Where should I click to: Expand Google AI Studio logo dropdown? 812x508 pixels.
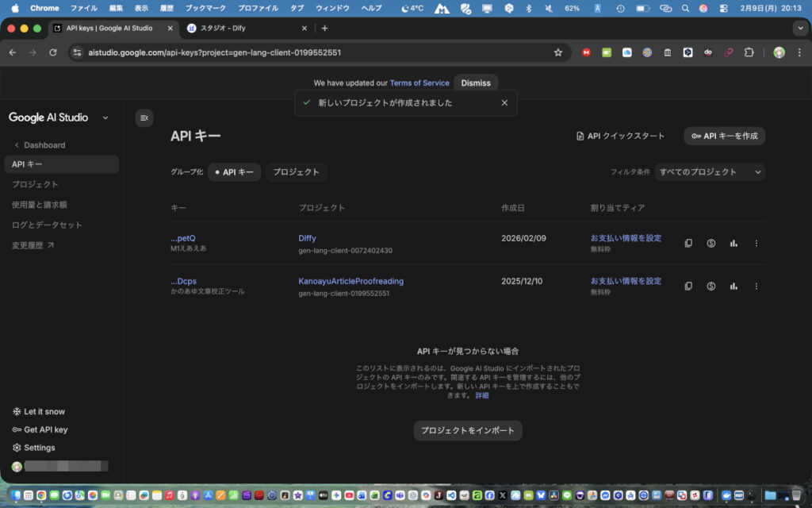click(105, 117)
